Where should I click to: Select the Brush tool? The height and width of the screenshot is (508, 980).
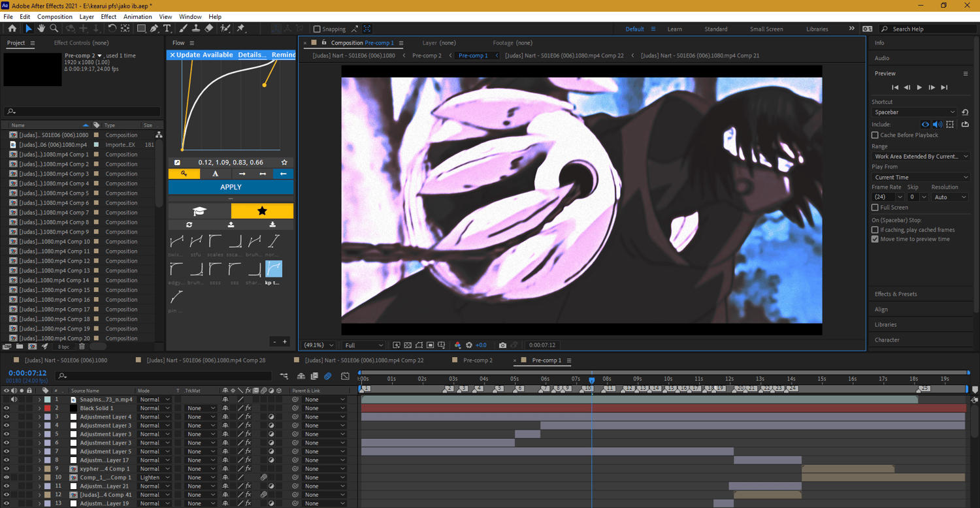184,29
